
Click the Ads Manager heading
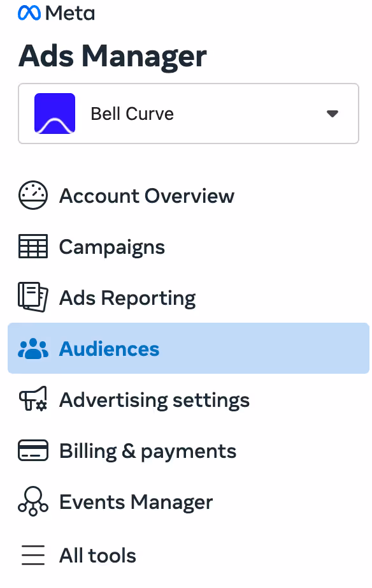112,56
